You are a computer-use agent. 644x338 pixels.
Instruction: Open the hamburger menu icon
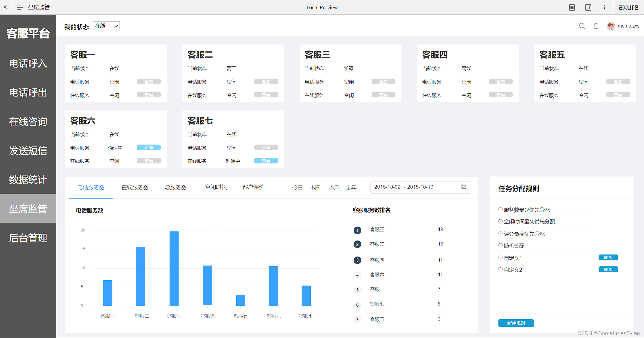pyautogui.click(x=20, y=7)
